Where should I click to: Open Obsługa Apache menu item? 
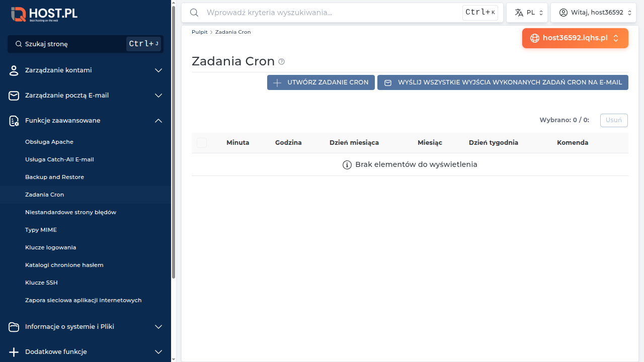pos(49,142)
